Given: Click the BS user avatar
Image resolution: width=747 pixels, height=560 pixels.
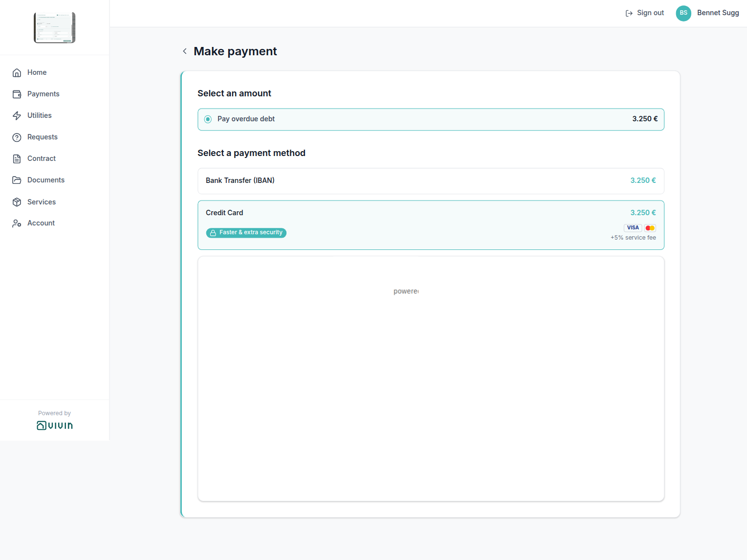Looking at the screenshot, I should (683, 13).
